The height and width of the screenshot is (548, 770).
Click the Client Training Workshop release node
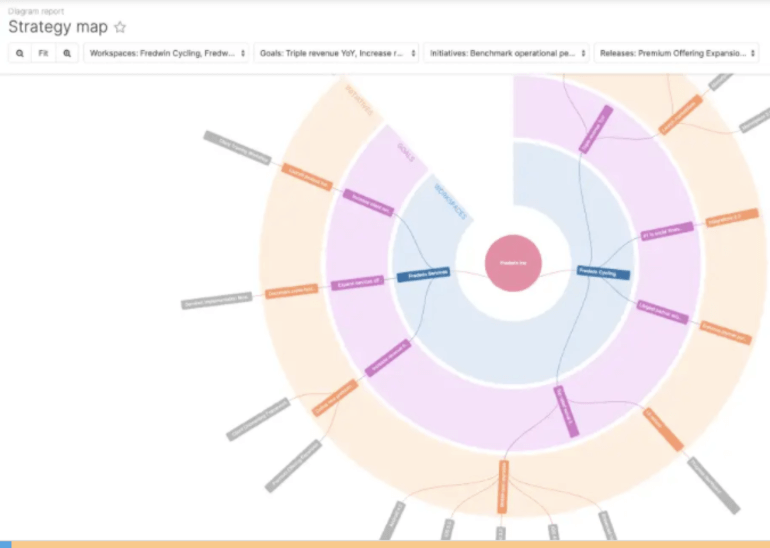pyautogui.click(x=237, y=148)
